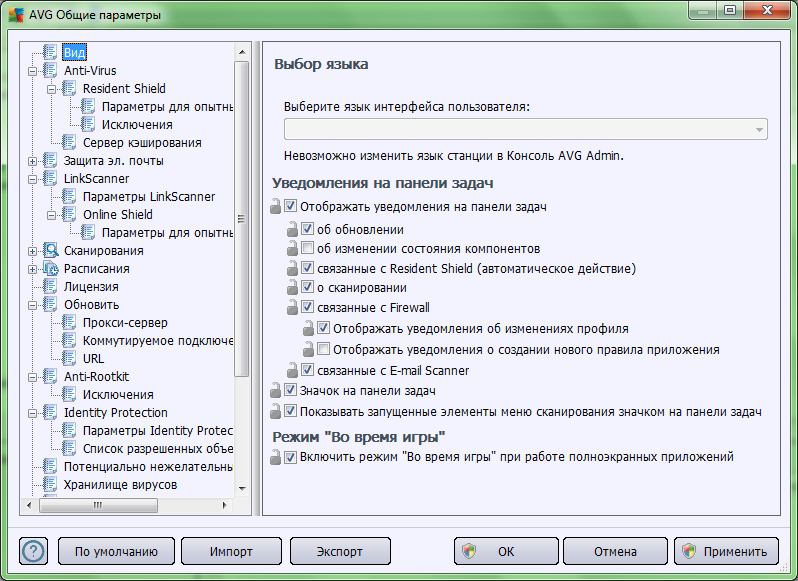The height and width of the screenshot is (581, 798).
Task: Expand the Сканирования tree node
Action: pyautogui.click(x=33, y=251)
